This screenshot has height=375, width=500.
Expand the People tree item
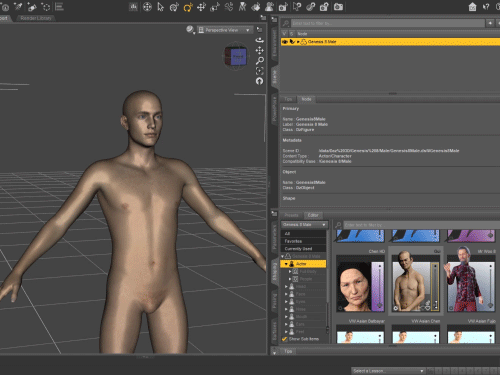pos(290,279)
